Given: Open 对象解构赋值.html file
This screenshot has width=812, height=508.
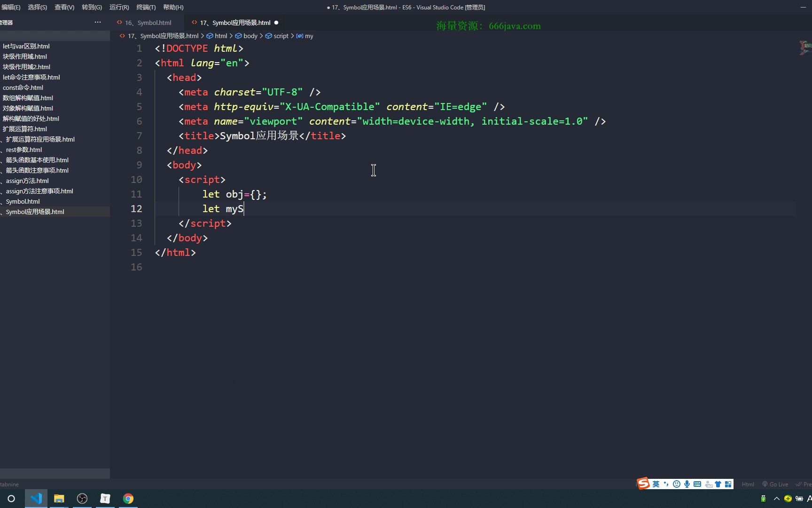Looking at the screenshot, I should [x=55, y=108].
